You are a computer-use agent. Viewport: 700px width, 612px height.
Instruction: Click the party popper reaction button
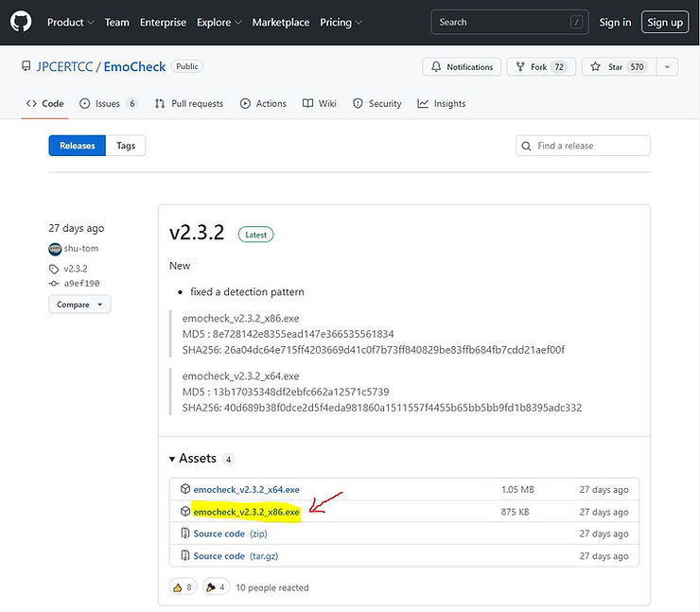pos(216,587)
